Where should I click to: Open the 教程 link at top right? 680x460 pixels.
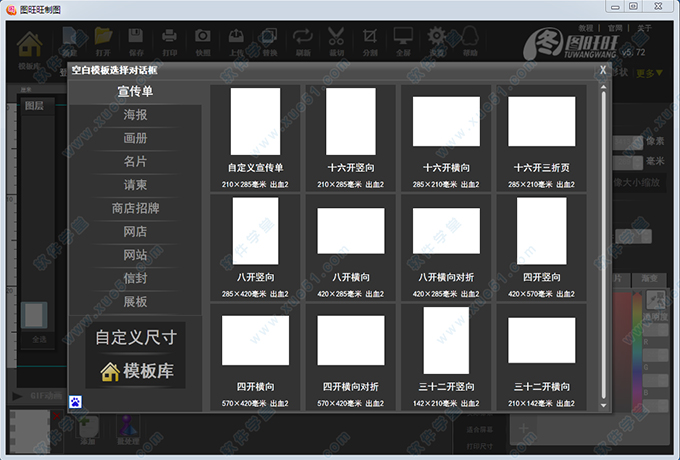(x=585, y=28)
